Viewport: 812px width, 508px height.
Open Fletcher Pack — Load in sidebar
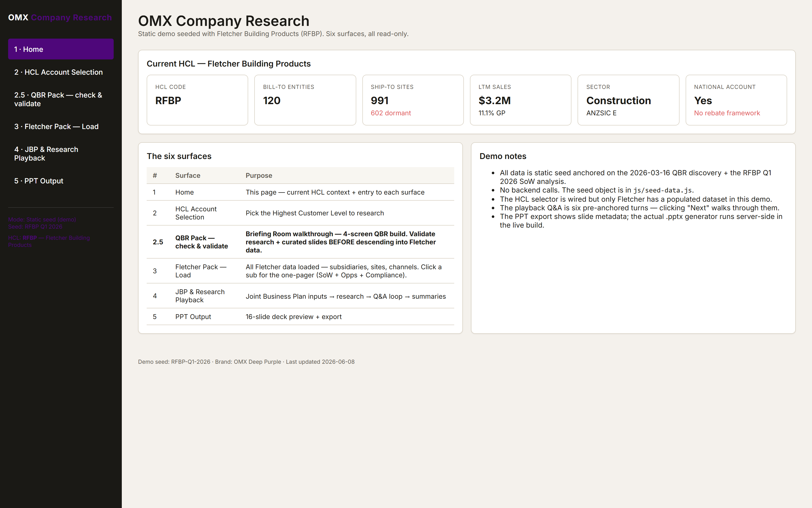[61, 126]
